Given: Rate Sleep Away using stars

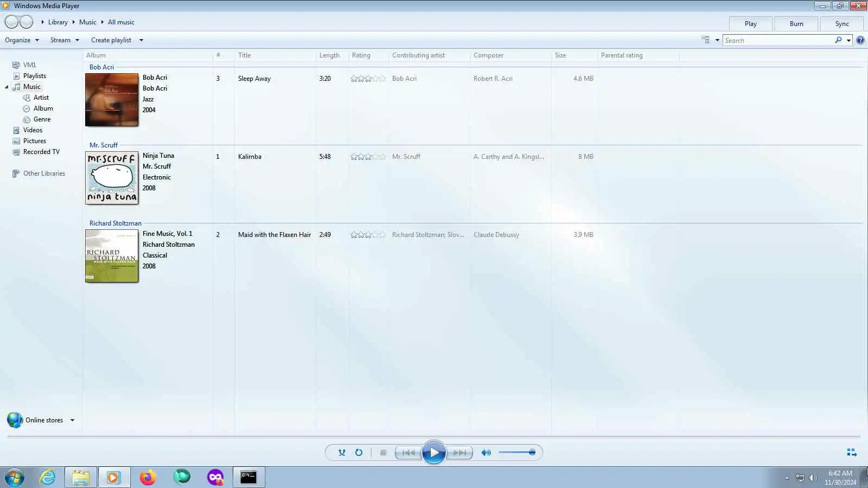Looking at the screenshot, I should coord(368,79).
